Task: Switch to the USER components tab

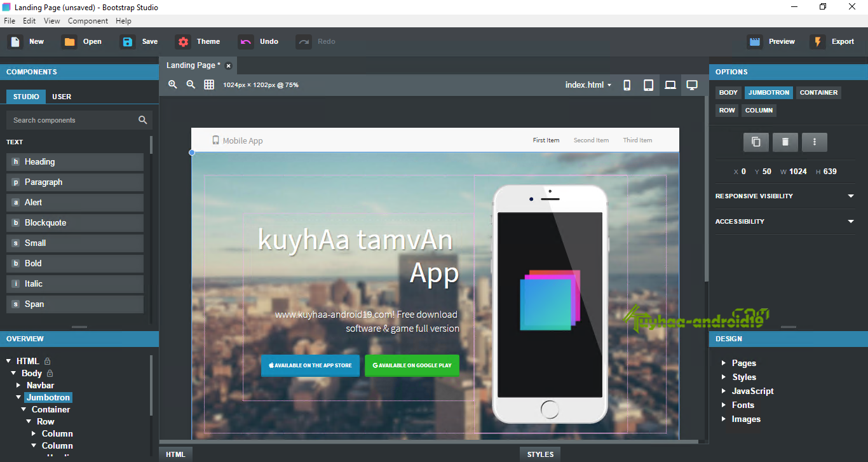Action: click(62, 97)
